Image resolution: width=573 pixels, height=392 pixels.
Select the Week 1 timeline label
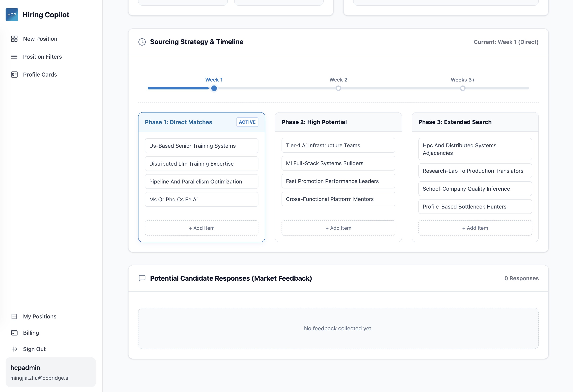coord(214,80)
